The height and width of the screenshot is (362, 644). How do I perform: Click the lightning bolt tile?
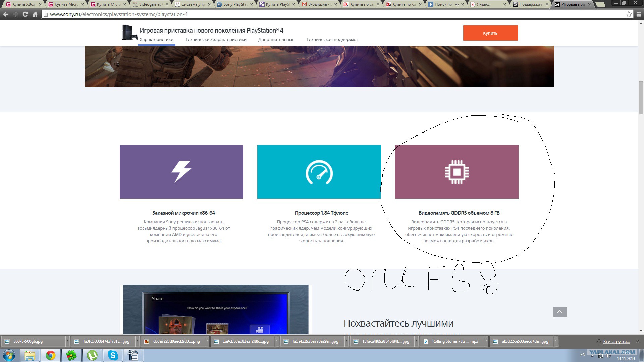[181, 172]
